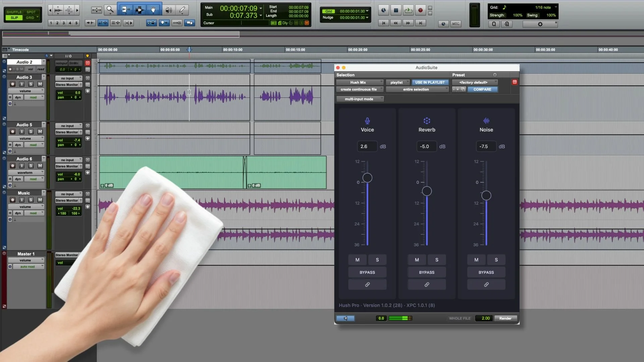644x362 pixels.
Task: Open the multi-input mode dropdown
Action: click(x=360, y=99)
